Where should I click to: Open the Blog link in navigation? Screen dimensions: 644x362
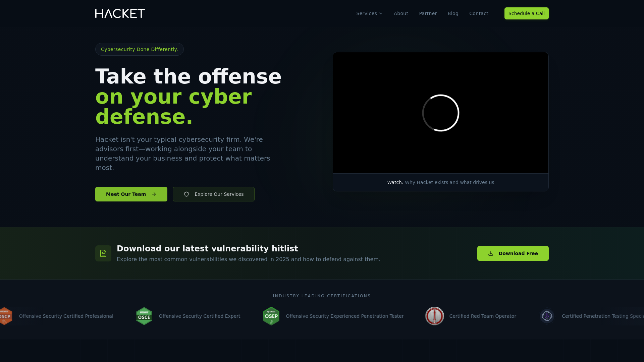click(453, 13)
